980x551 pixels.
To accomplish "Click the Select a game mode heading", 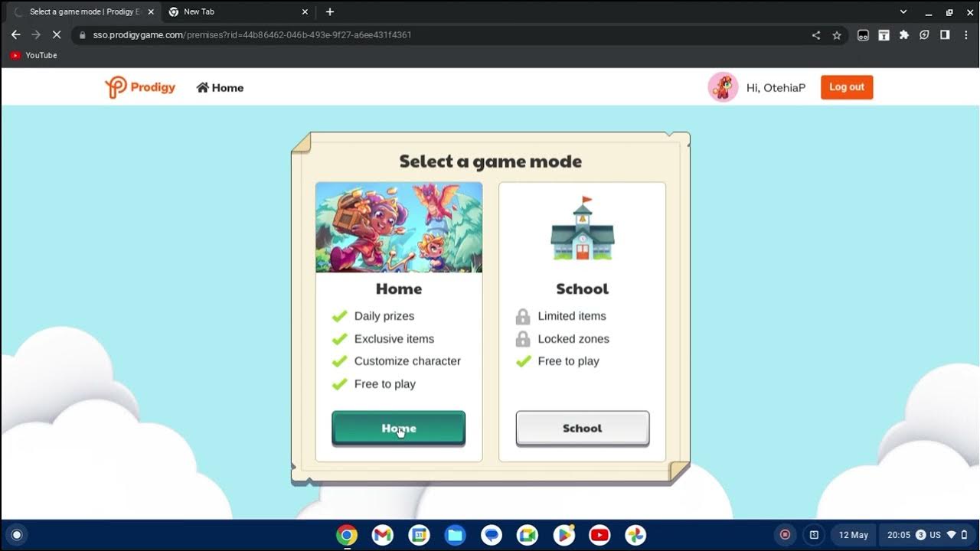I will click(491, 161).
